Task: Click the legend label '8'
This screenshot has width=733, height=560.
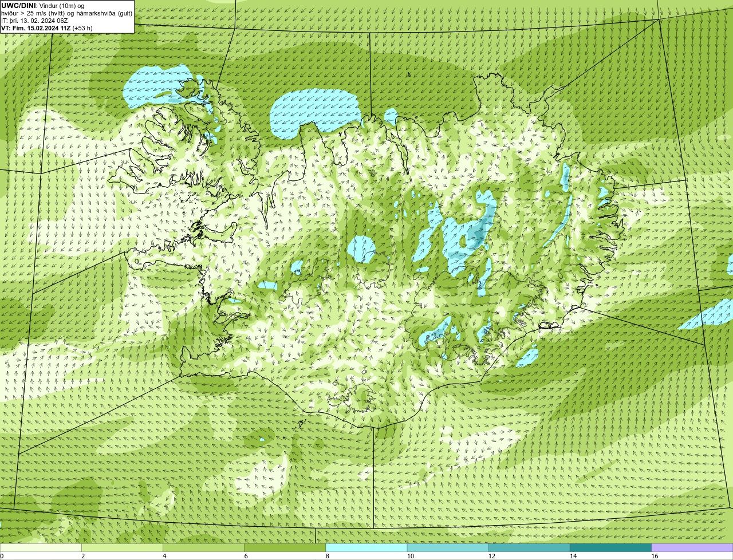Action: [x=328, y=556]
